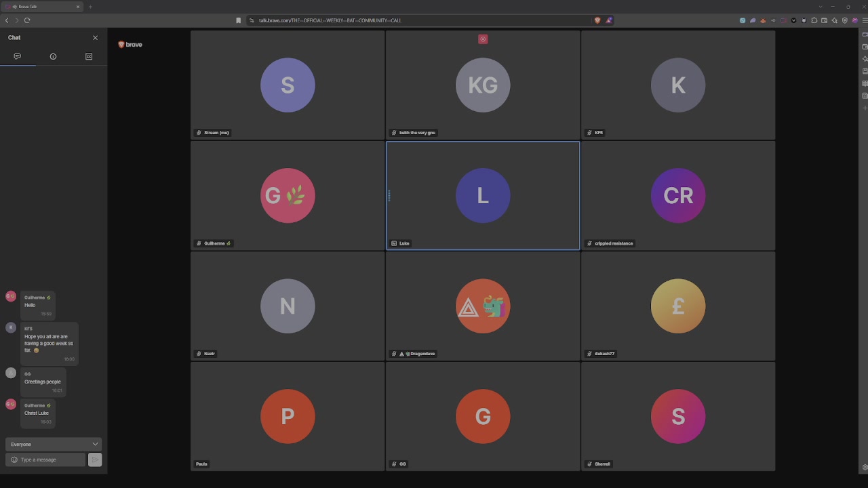Open the Reading List sidebar icon
The width and height of the screenshot is (868, 488).
865,83
